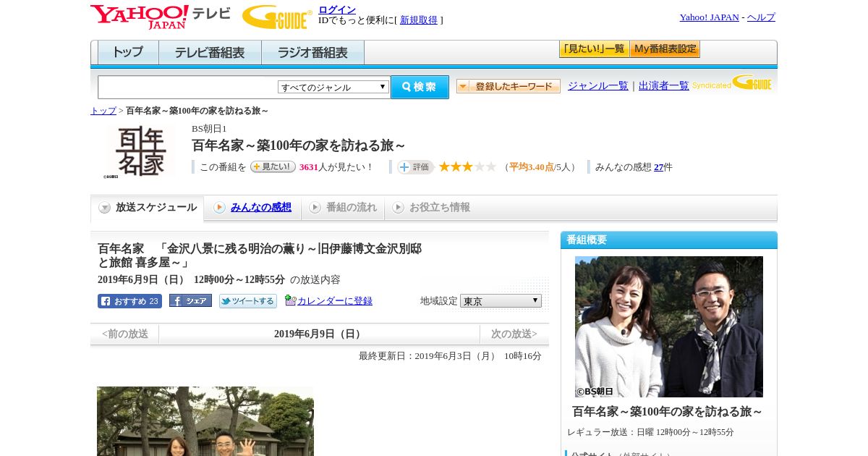Click the My番組表設定 button
This screenshot has width=868, height=456.
(x=665, y=49)
